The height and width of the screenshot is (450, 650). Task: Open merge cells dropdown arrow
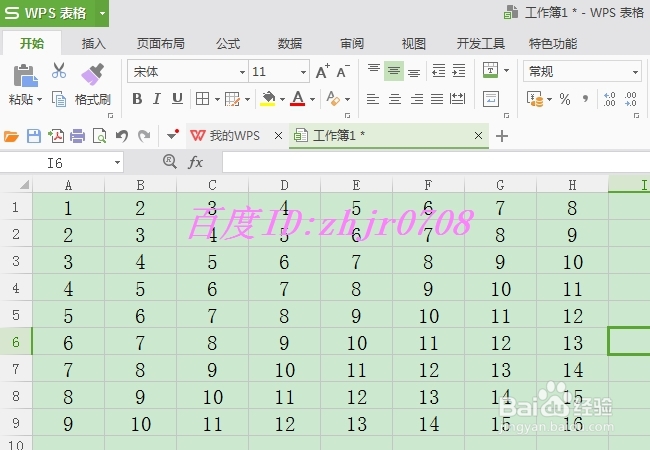(506, 70)
